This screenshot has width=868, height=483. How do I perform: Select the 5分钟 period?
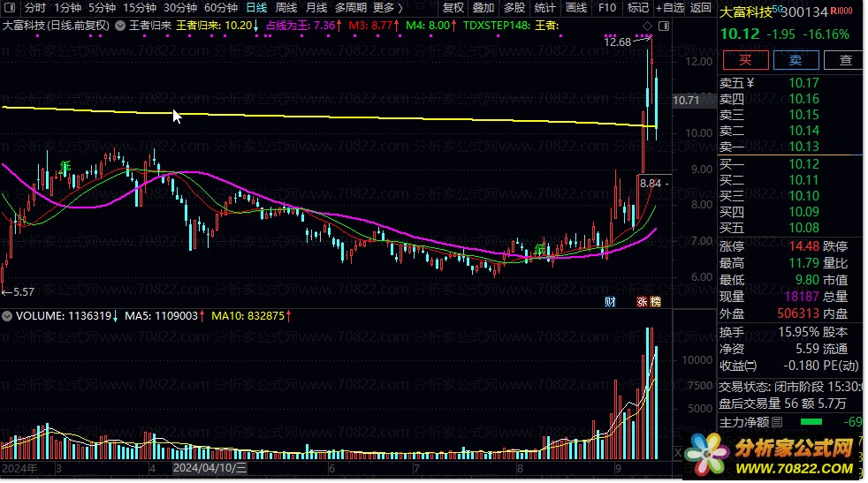[x=102, y=8]
